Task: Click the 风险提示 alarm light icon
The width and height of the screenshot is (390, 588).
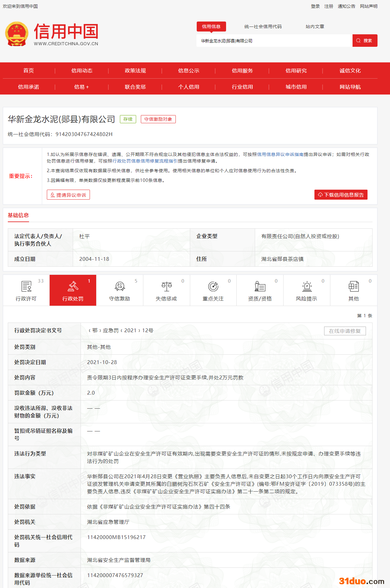Action: (307, 286)
